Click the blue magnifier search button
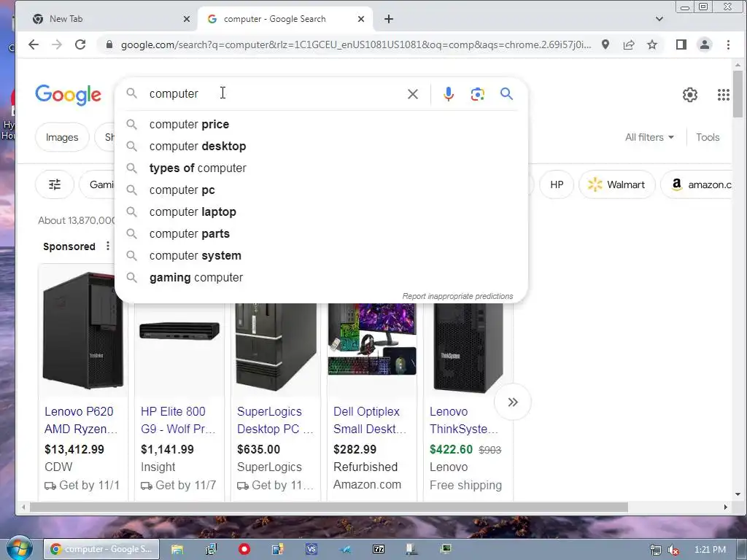This screenshot has width=747, height=560. click(x=506, y=94)
